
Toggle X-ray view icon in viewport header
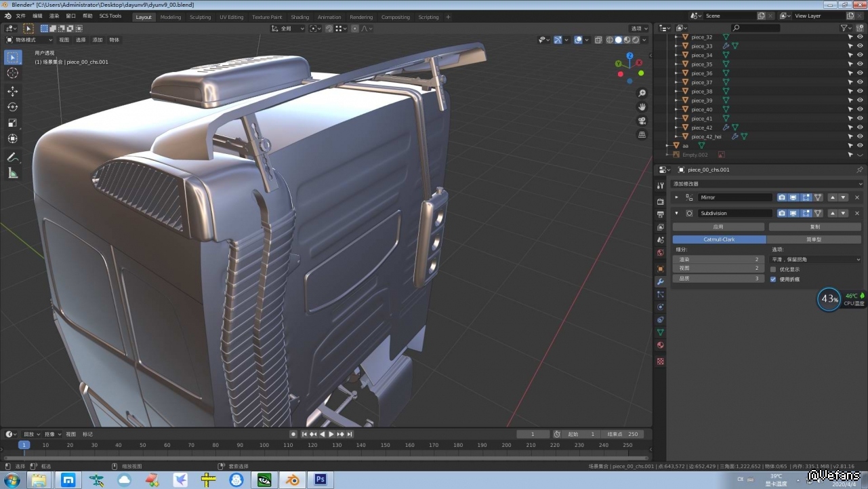598,40
